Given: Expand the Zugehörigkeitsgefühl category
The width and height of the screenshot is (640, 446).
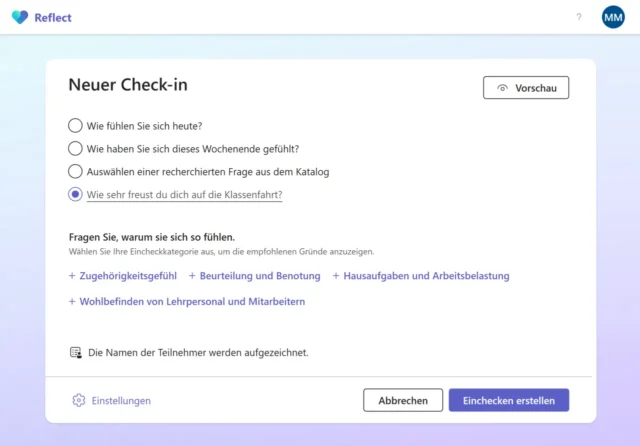Looking at the screenshot, I should pyautogui.click(x=123, y=276).
